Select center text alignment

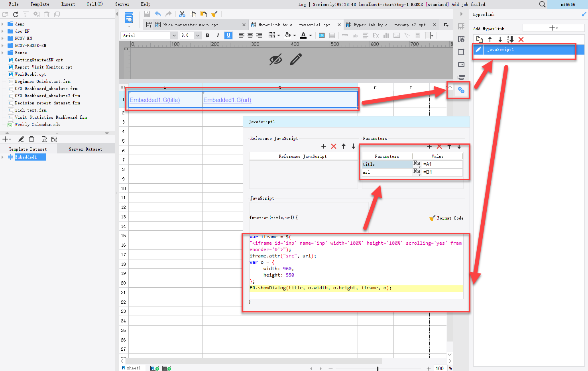pyautogui.click(x=250, y=35)
